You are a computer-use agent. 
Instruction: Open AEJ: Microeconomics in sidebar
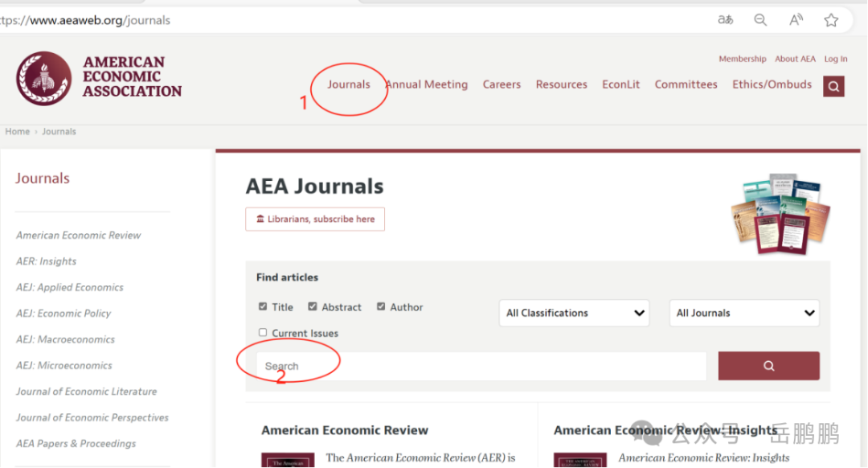(x=63, y=365)
